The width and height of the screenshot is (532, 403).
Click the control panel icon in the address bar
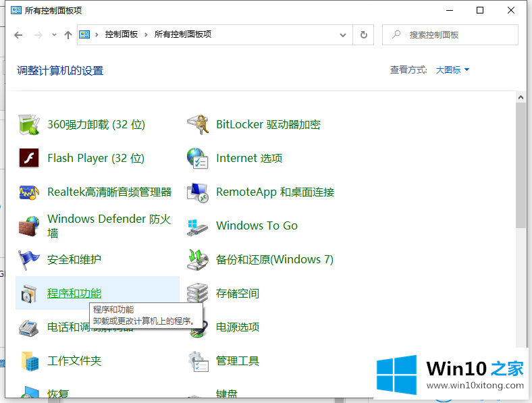point(84,34)
